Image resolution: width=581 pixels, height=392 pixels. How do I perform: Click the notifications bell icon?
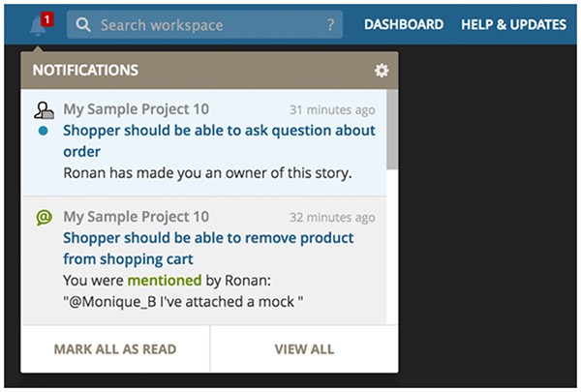tap(38, 26)
